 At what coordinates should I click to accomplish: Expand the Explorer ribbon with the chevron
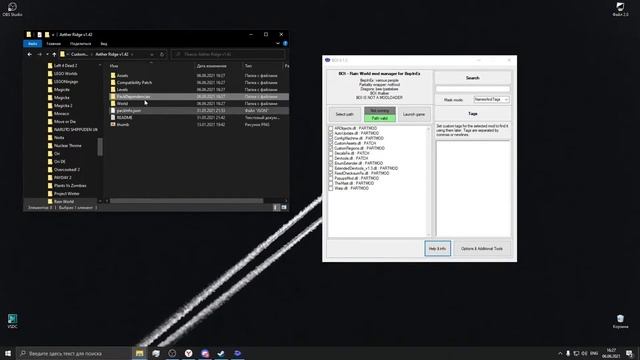coord(278,44)
